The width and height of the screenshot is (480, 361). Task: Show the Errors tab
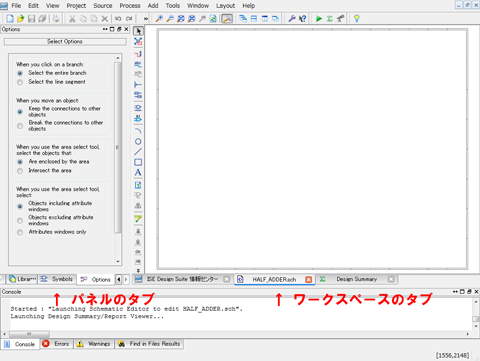56,344
